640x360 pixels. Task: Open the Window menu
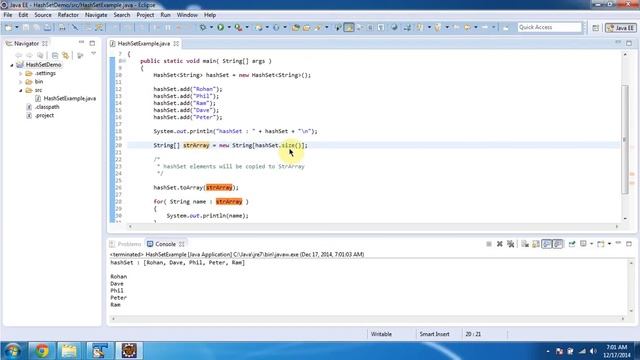click(x=187, y=15)
